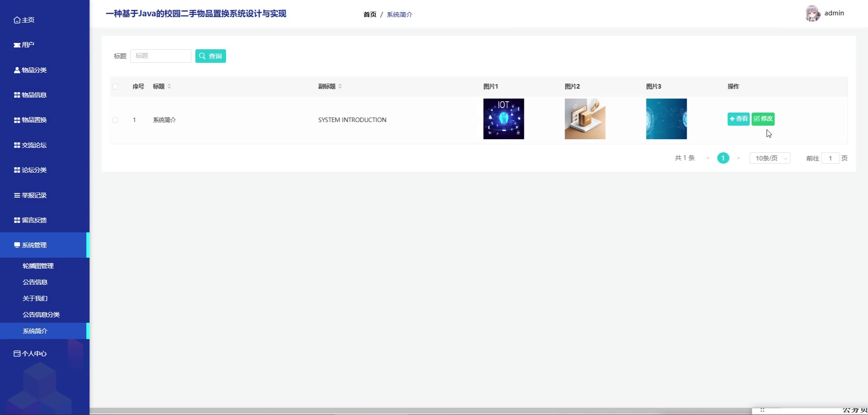Image resolution: width=868 pixels, height=415 pixels.
Task: Click the 查看 view button
Action: [738, 119]
